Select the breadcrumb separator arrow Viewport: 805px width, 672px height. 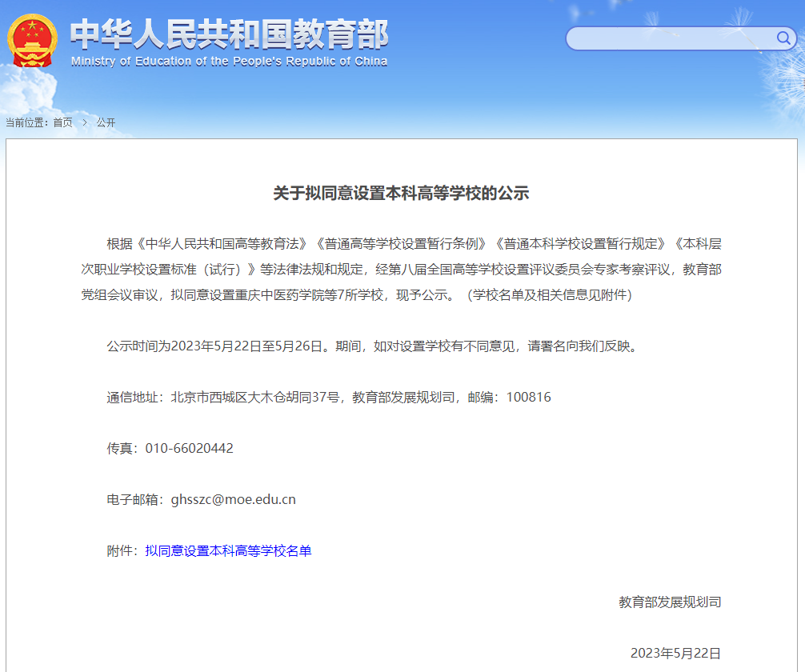(x=84, y=122)
